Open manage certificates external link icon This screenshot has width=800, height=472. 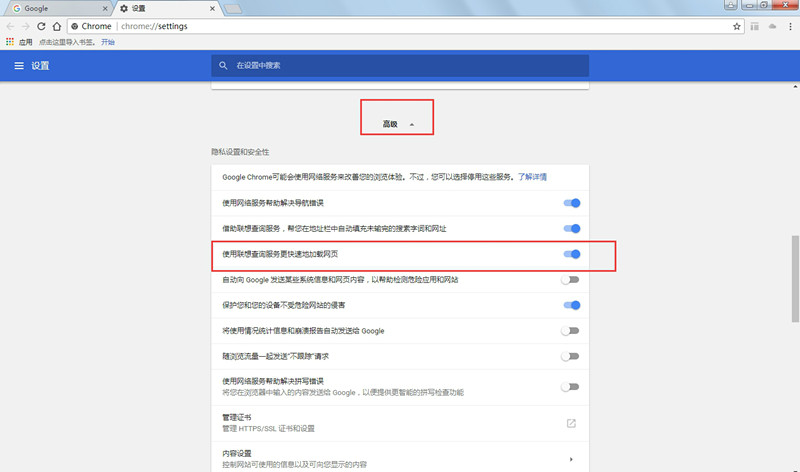pos(571,423)
